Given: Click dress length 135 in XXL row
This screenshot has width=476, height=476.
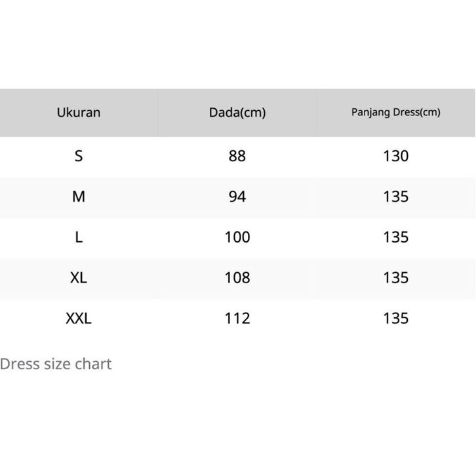Looking at the screenshot, I should pyautogui.click(x=396, y=318).
